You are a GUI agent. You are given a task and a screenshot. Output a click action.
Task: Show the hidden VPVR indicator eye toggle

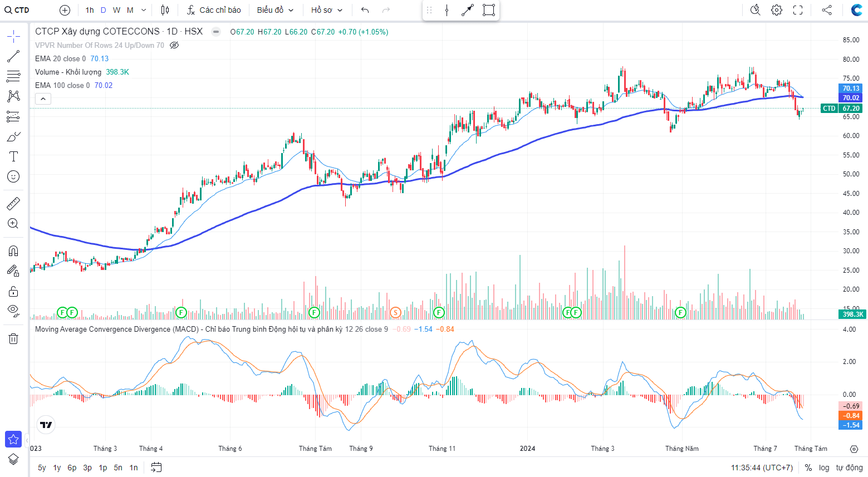174,45
